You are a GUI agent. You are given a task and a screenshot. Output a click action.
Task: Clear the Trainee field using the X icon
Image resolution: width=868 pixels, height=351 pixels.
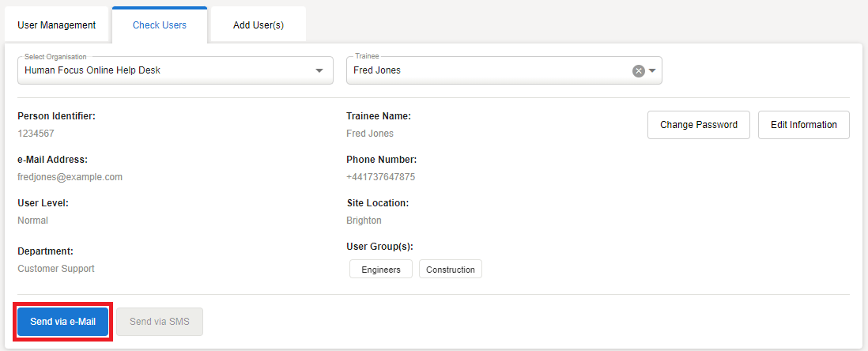point(638,70)
